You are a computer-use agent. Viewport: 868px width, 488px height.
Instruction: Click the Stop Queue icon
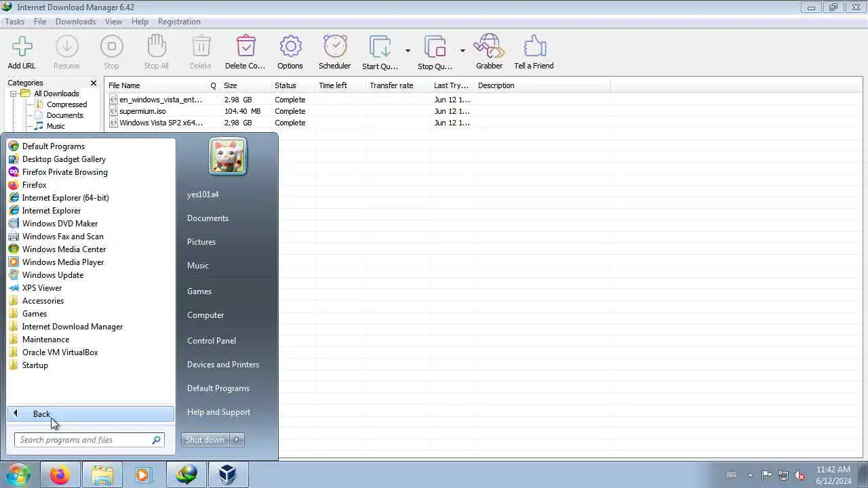435,47
